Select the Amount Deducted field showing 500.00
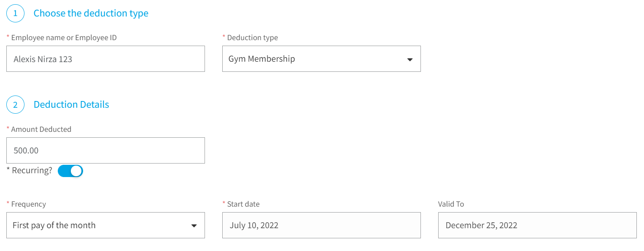 click(105, 150)
